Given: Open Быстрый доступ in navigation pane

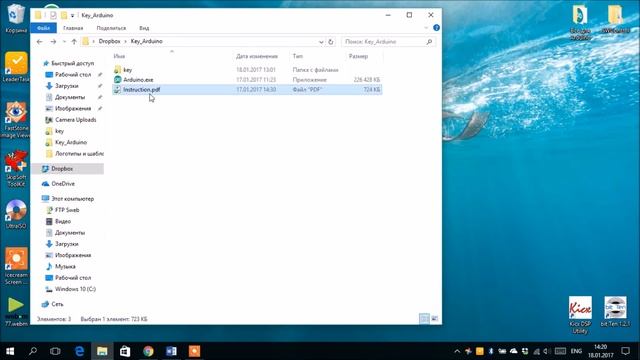Looking at the screenshot, I should tap(72, 63).
